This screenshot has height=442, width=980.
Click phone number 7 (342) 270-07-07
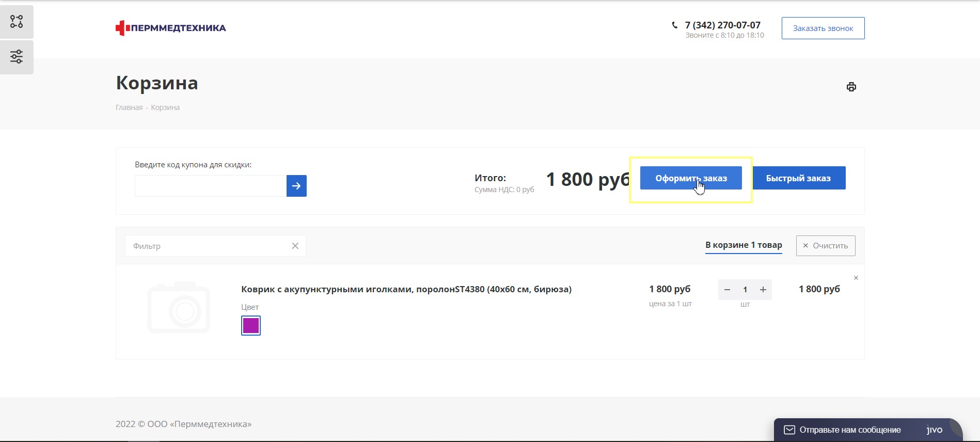click(722, 25)
